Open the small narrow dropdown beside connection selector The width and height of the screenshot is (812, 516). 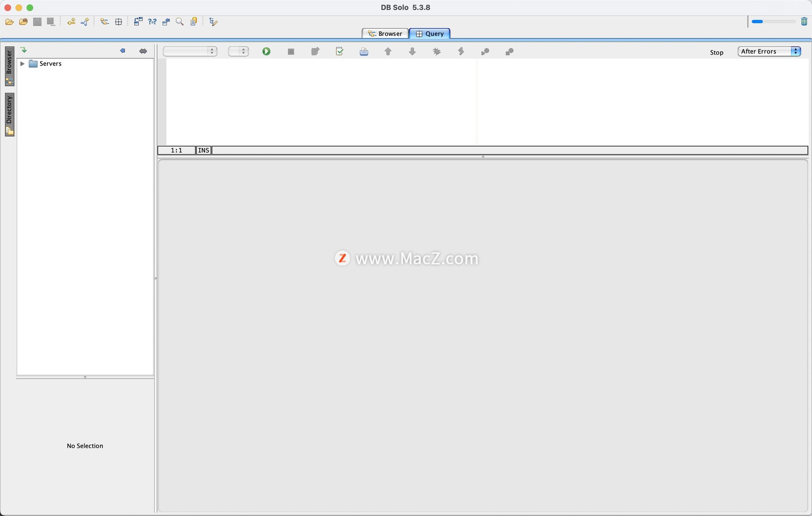[x=239, y=52]
